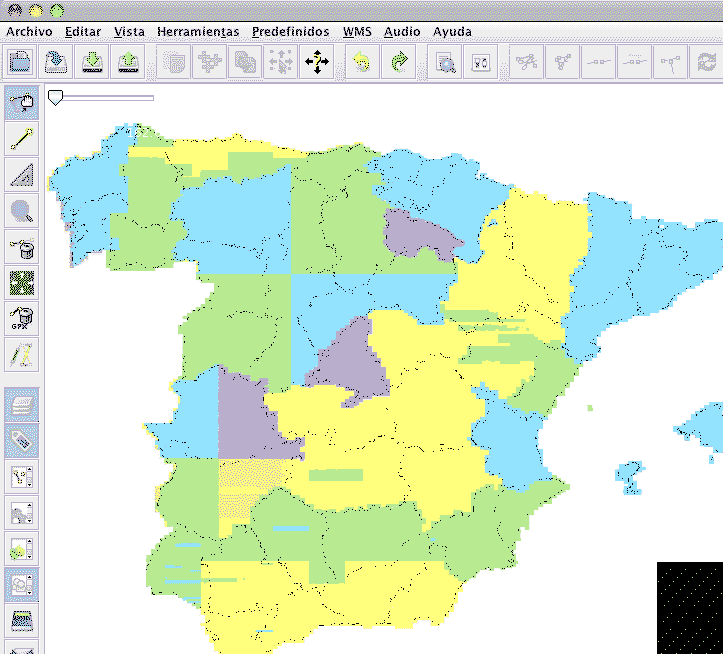Open the Vista menu
This screenshot has height=654, width=723.
(130, 32)
